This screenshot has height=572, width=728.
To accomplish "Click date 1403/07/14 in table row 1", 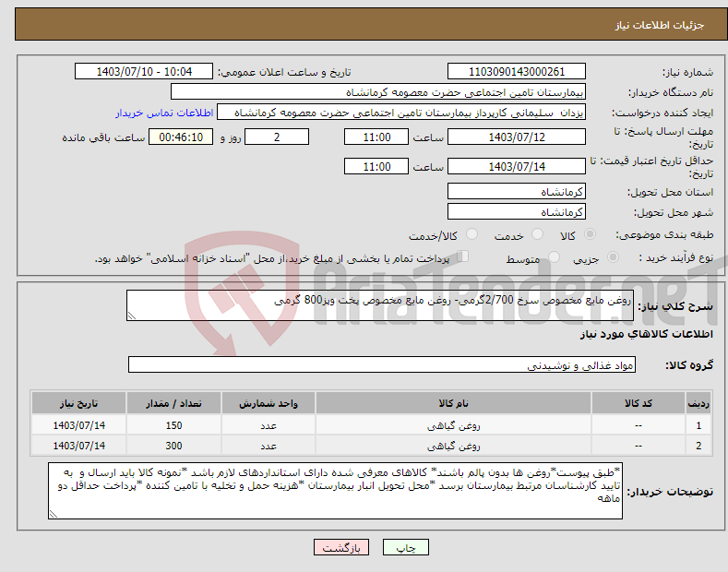I will pos(79,425).
